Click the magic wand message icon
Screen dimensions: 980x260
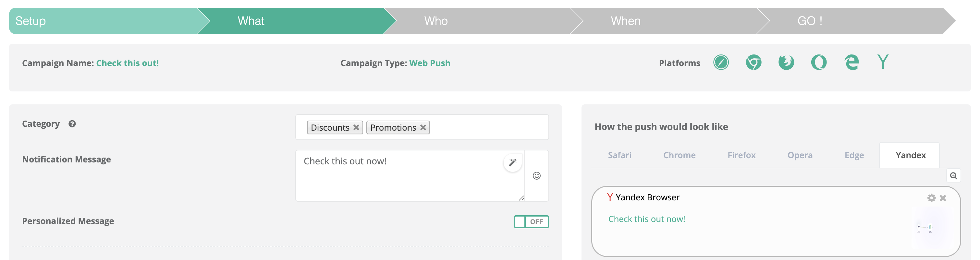point(512,163)
